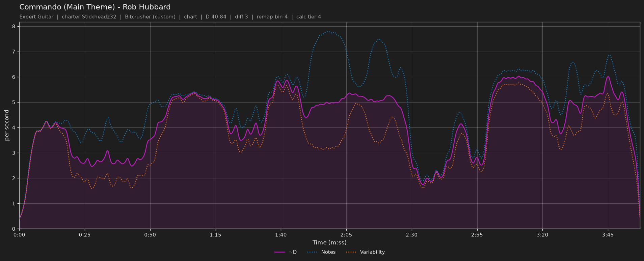Click 'remap bin 4' in the subtitle
The width and height of the screenshot is (644, 261).
(272, 17)
